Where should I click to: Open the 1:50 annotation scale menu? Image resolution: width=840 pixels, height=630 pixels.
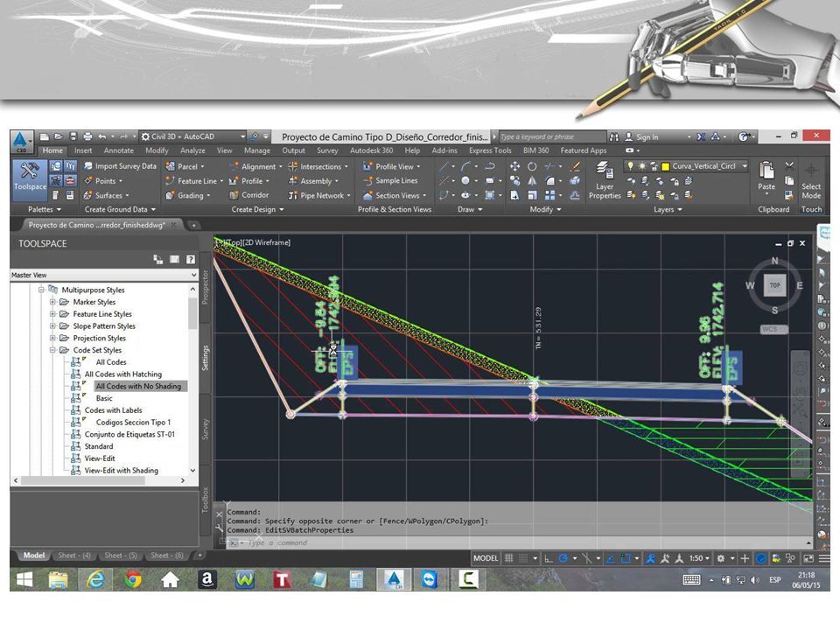(699, 558)
